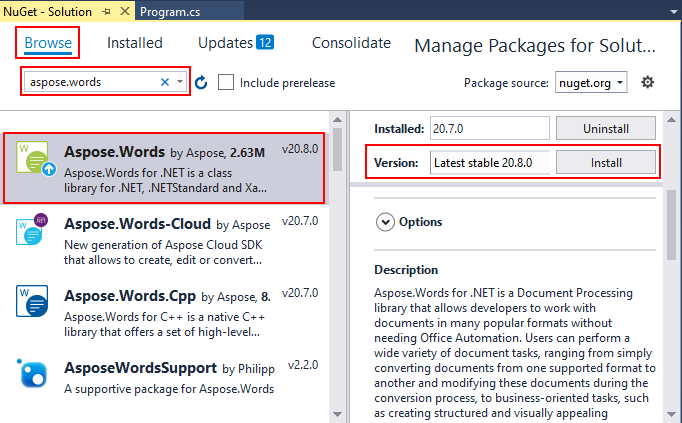
Task: Click the Aspose.Words-Cloud package icon
Action: 33,231
